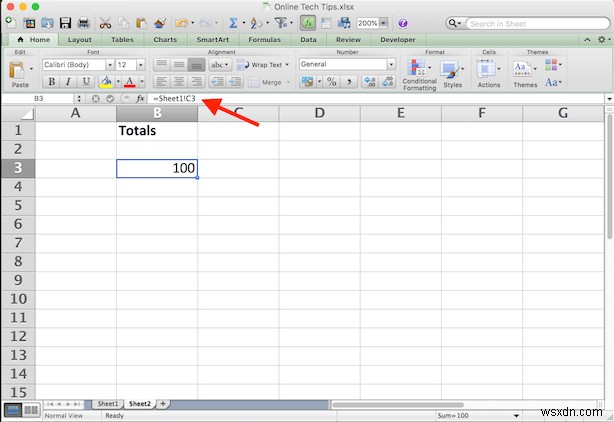
Task: Decrease the cell indent
Action: pyautogui.click(x=217, y=81)
